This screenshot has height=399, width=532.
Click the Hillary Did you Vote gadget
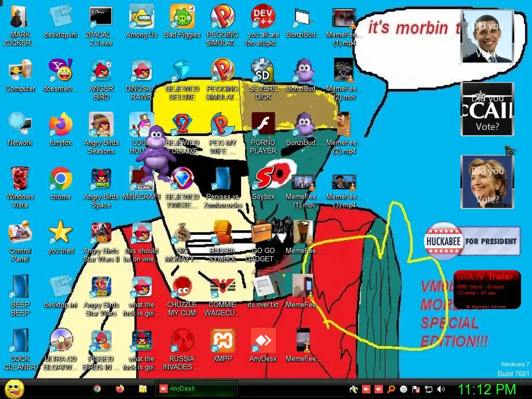(x=487, y=182)
